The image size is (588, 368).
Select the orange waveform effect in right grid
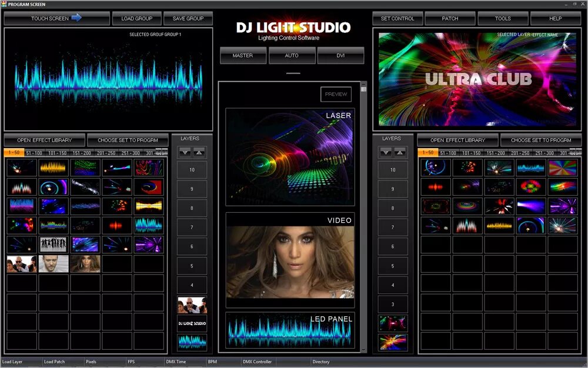[x=499, y=226]
